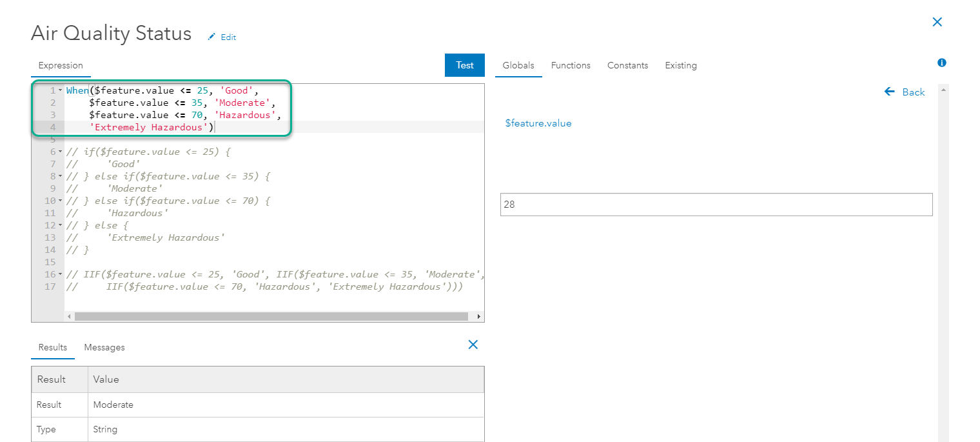Click the 'Result' column header
Screen dimensions: 980x442
(60, 379)
